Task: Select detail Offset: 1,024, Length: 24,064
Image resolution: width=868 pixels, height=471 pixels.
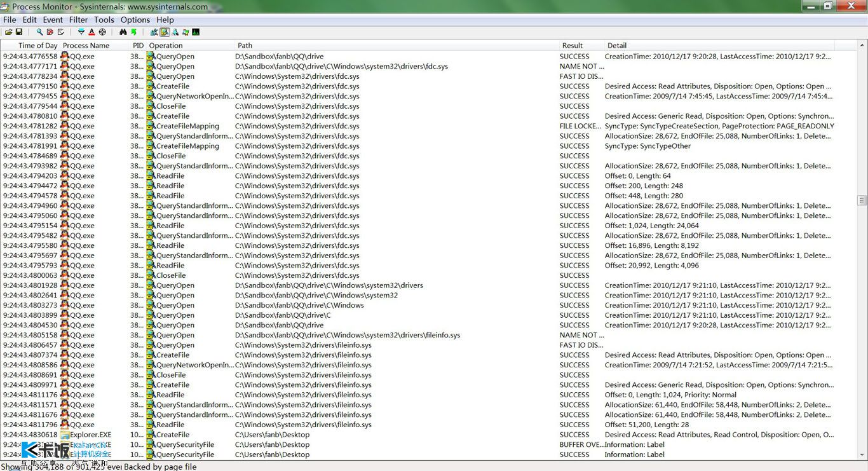Action: (x=652, y=226)
